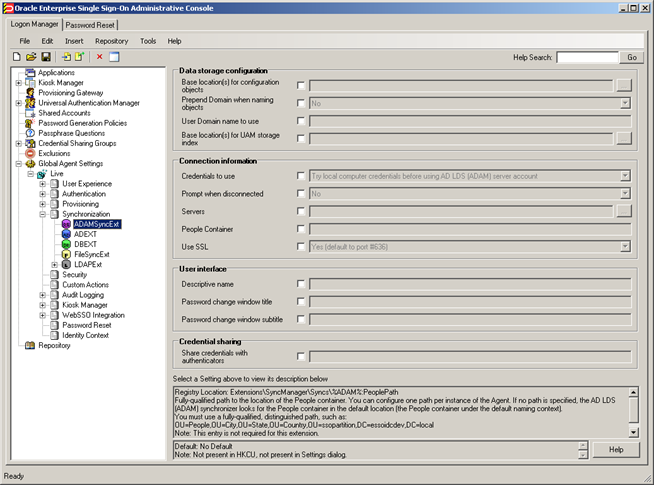Screen dimensions: 654x485
Task: Enable the Prompt when disconnected checkbox
Action: click(x=301, y=193)
